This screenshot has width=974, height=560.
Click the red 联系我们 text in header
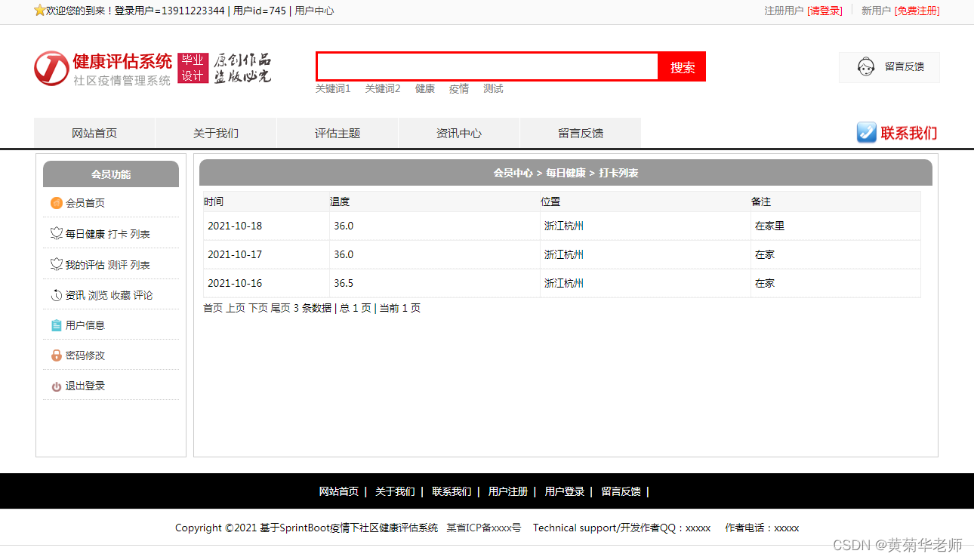click(x=909, y=133)
